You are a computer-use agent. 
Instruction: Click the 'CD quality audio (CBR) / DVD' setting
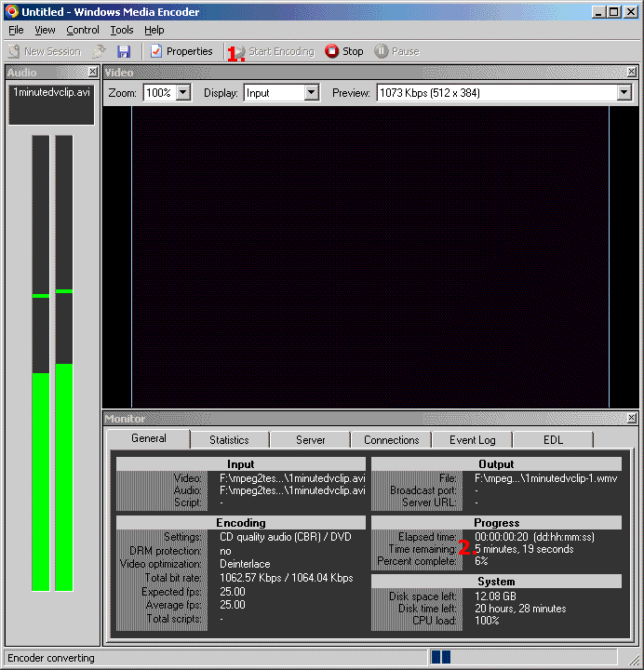[x=286, y=537]
